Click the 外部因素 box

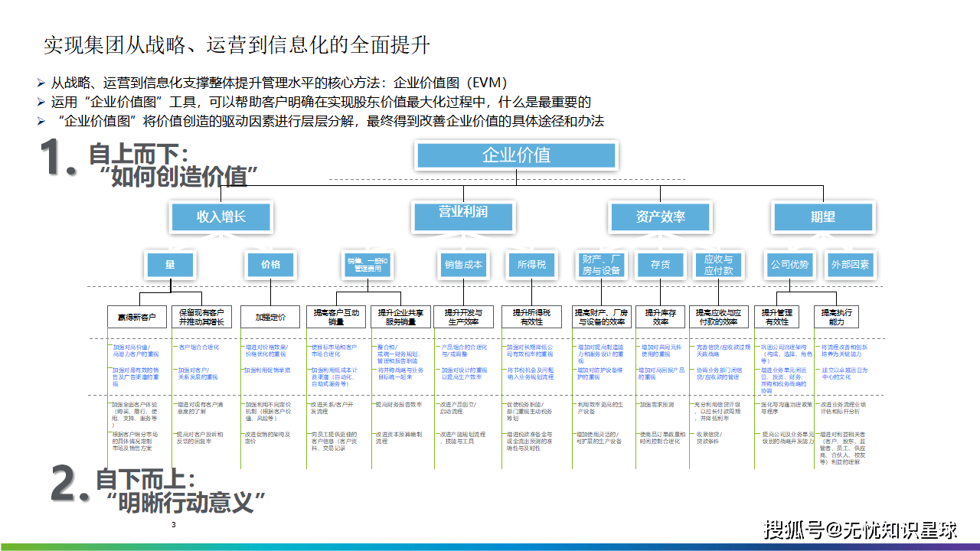tap(850, 265)
